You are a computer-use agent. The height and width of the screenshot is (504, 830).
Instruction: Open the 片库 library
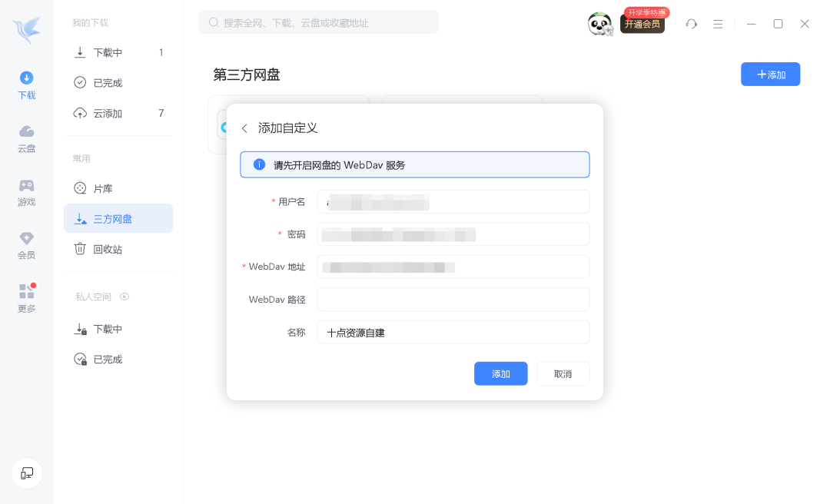click(118, 188)
